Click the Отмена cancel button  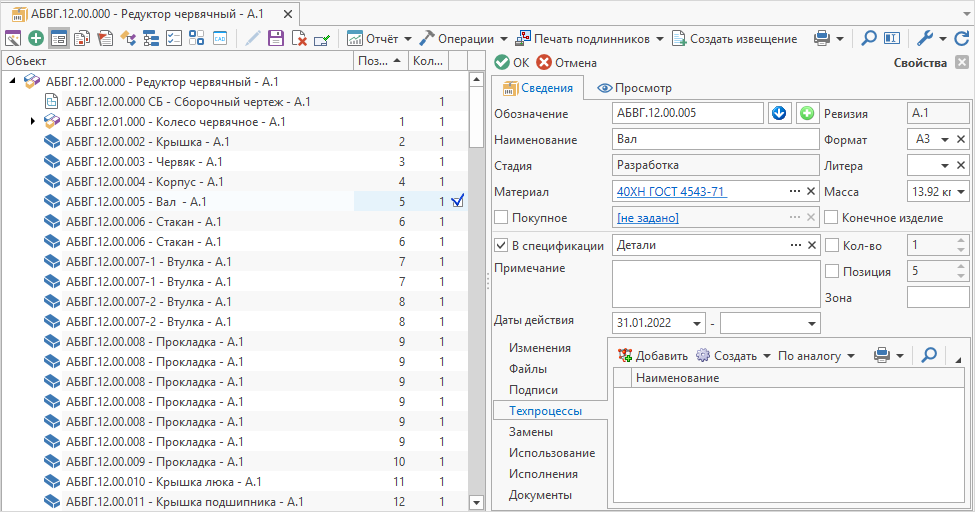(x=566, y=62)
